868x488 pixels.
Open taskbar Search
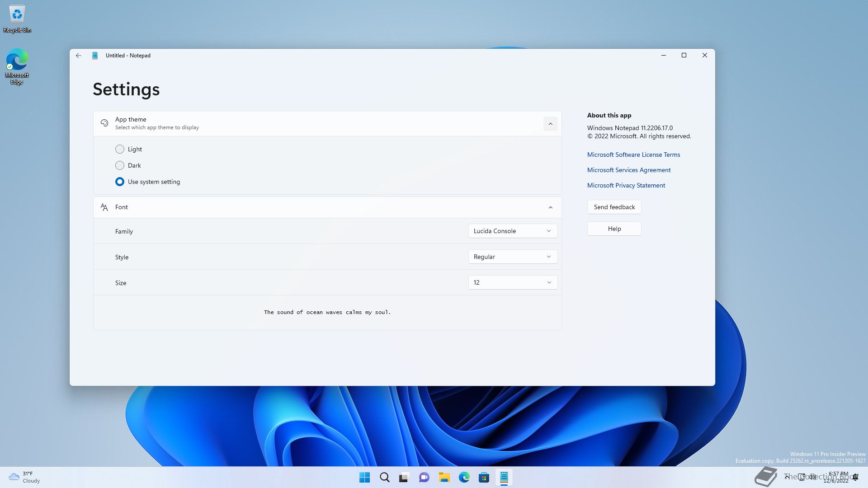coord(385,477)
